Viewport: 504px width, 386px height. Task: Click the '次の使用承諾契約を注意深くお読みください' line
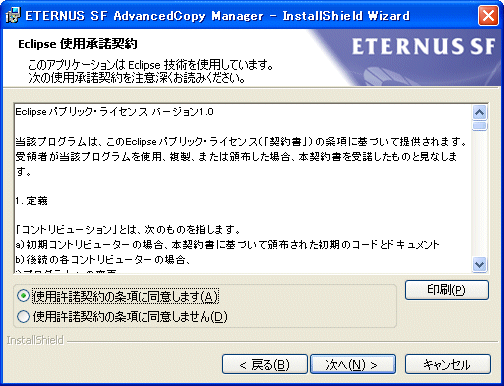click(x=137, y=78)
